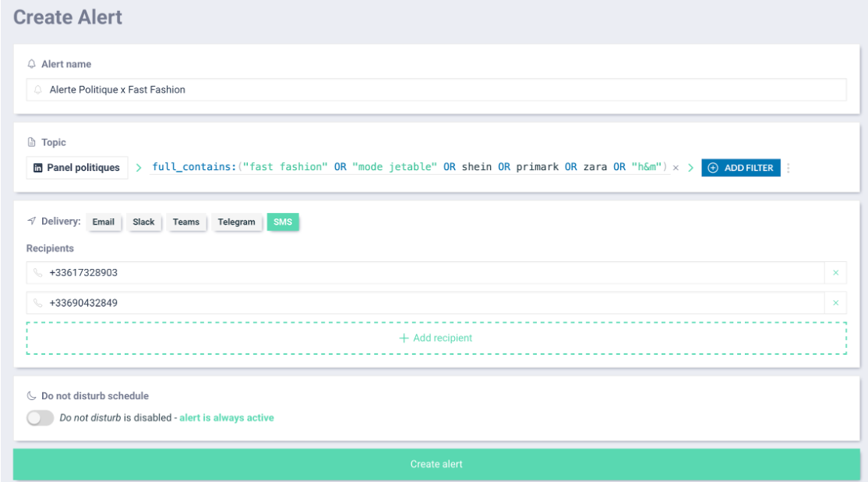The image size is (868, 482).
Task: Click the ADD FILTER button
Action: point(741,168)
